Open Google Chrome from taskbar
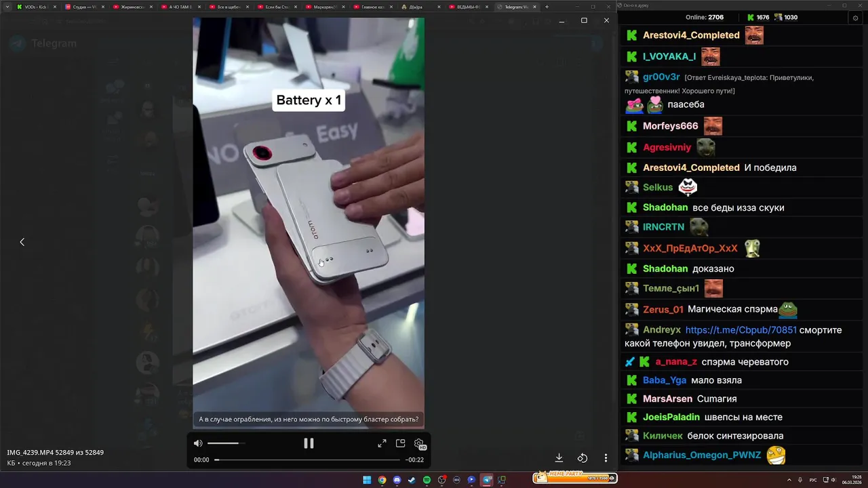868x488 pixels. [382, 480]
